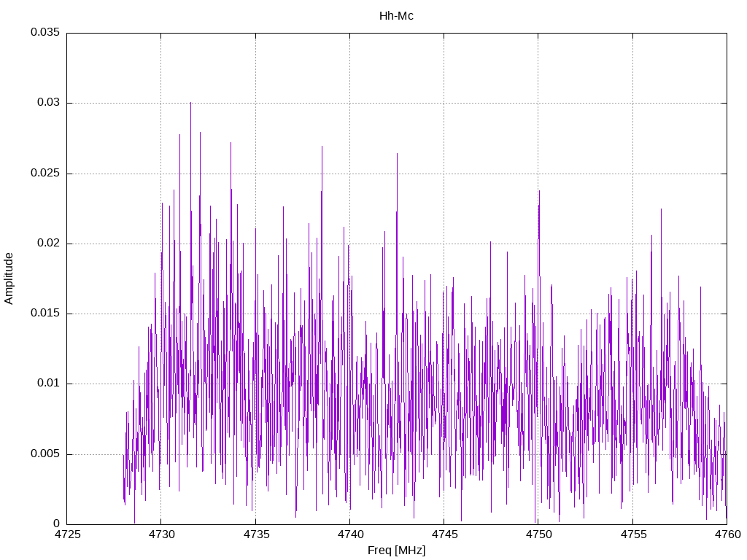Click the y-axis tick label 0.035
The height and width of the screenshot is (560, 747).
(45, 32)
